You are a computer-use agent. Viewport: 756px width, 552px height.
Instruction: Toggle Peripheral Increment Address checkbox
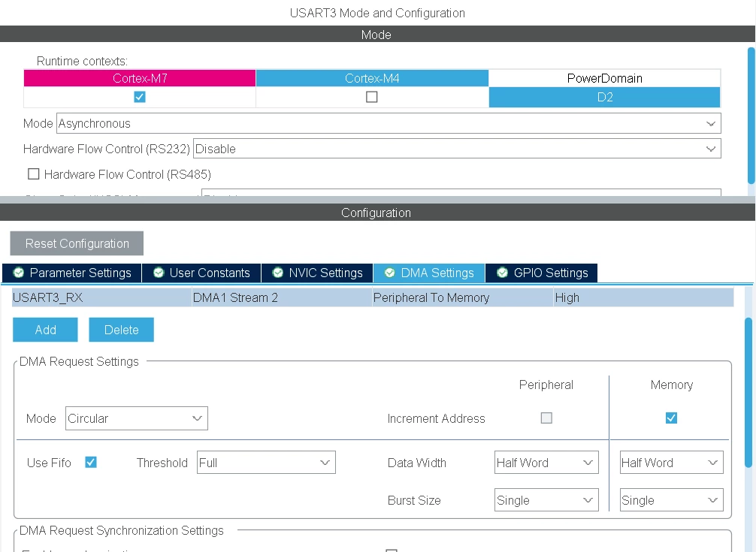coord(546,418)
